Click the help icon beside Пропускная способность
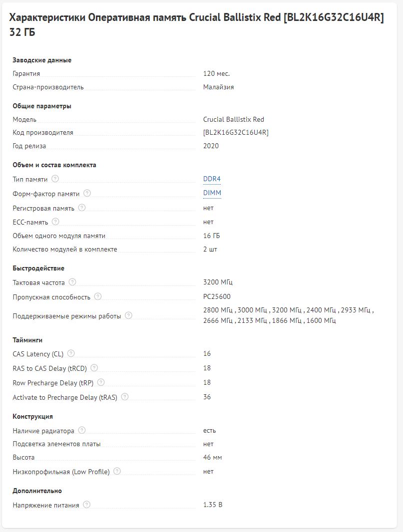This screenshot has height=532, width=403. [x=98, y=296]
